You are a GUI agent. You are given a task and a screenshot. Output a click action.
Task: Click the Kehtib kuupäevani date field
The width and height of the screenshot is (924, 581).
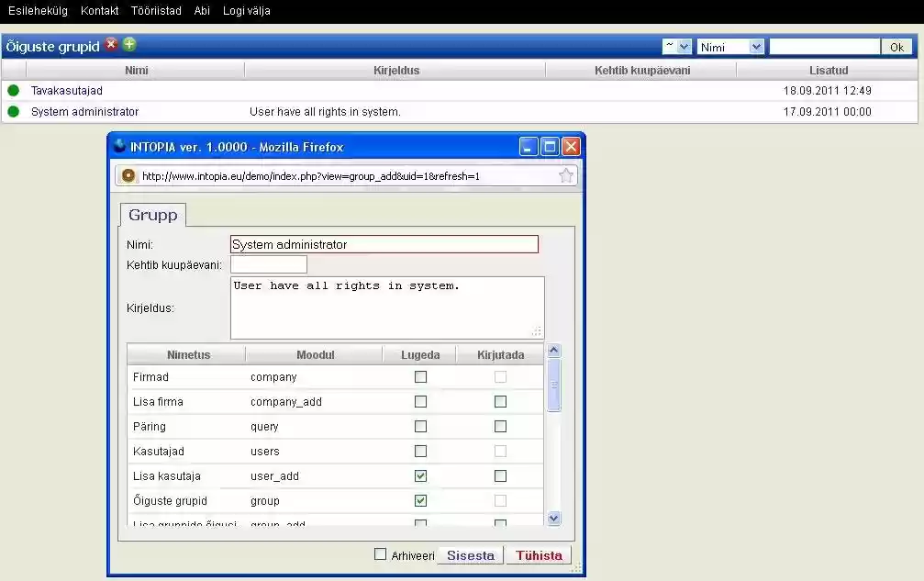(268, 264)
